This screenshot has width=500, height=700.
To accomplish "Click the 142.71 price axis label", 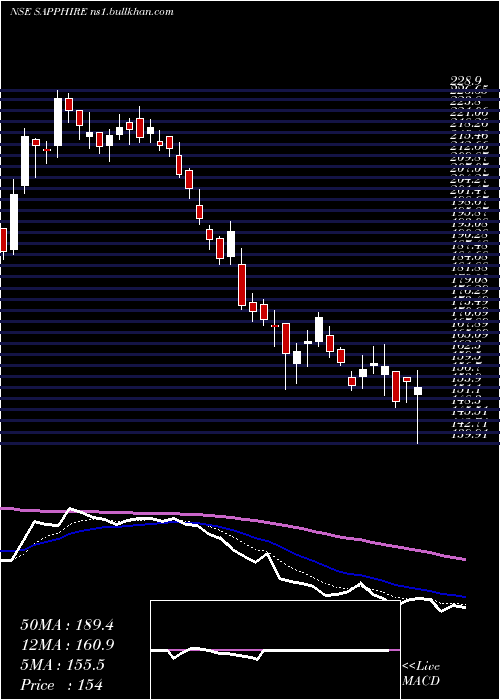I will point(468,424).
